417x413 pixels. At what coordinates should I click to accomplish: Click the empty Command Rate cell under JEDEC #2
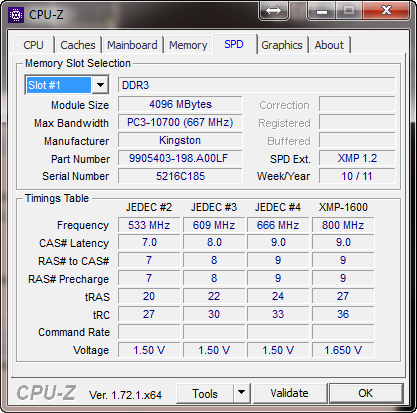click(x=149, y=332)
